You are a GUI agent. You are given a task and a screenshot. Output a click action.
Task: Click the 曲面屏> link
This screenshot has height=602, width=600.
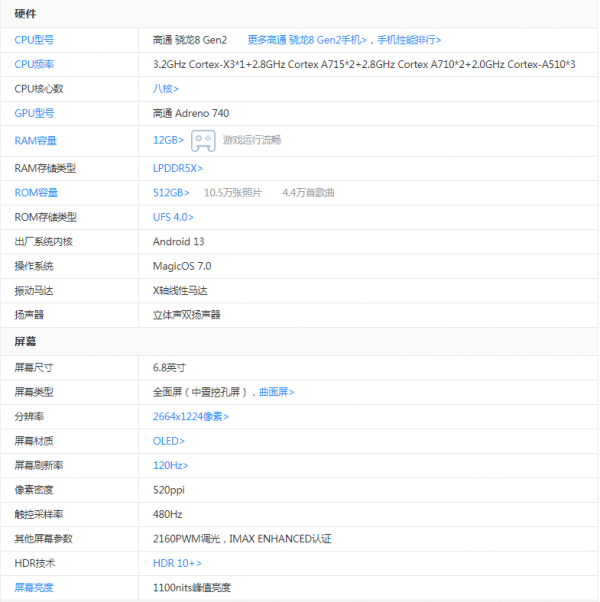[276, 392]
